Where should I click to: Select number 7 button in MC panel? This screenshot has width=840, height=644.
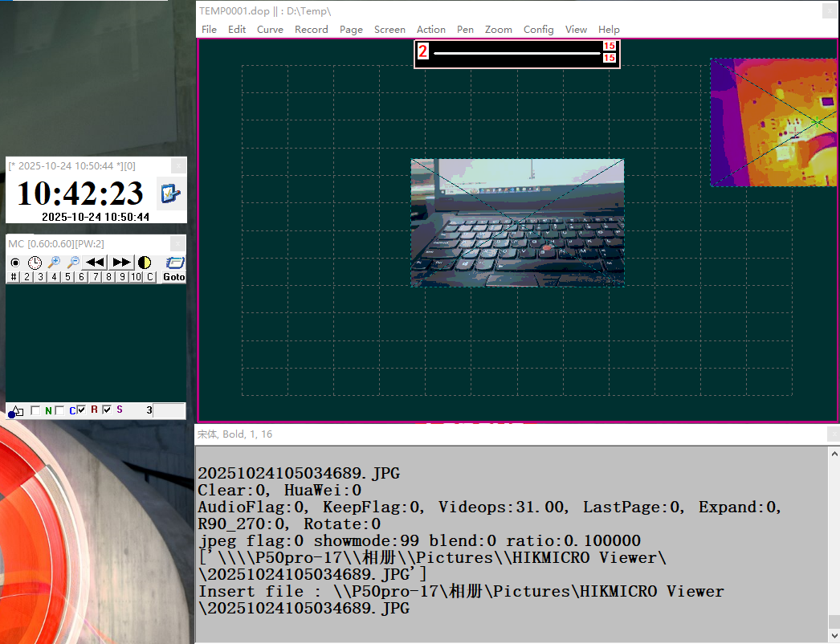coord(96,277)
